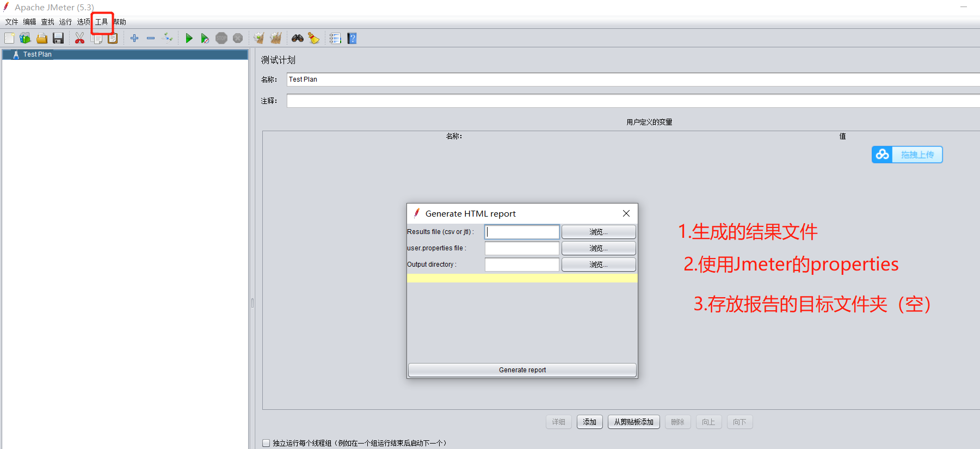The width and height of the screenshot is (980, 449).
Task: Click the Output directory input field
Action: coord(522,265)
